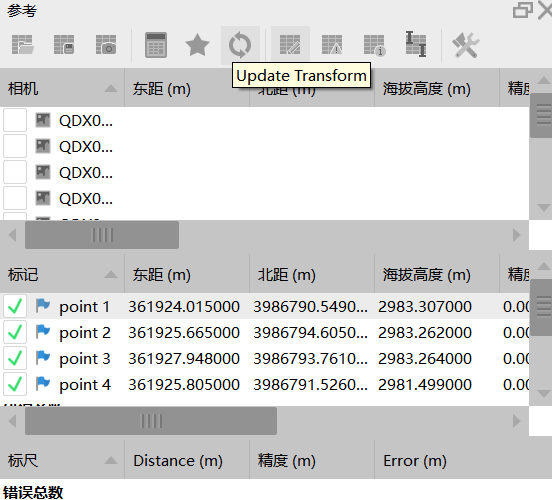Sort by the 标记 column header arrow
The image size is (552, 500).
click(111, 274)
